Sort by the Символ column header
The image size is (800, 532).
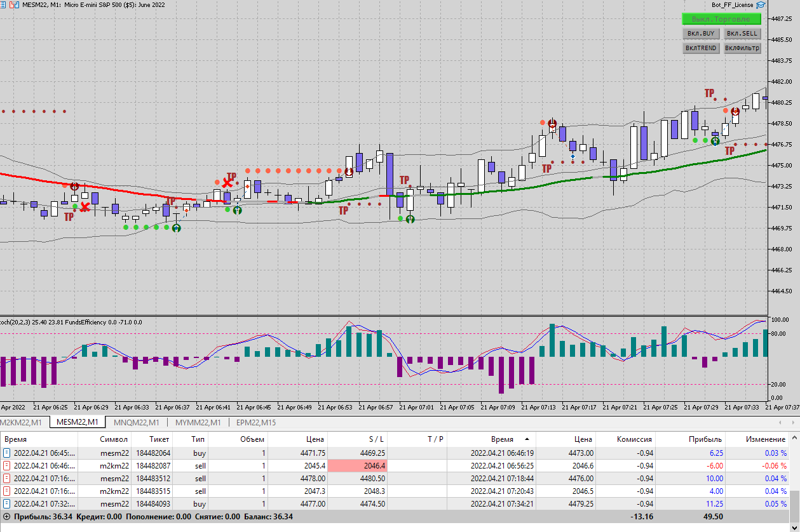coord(105,439)
